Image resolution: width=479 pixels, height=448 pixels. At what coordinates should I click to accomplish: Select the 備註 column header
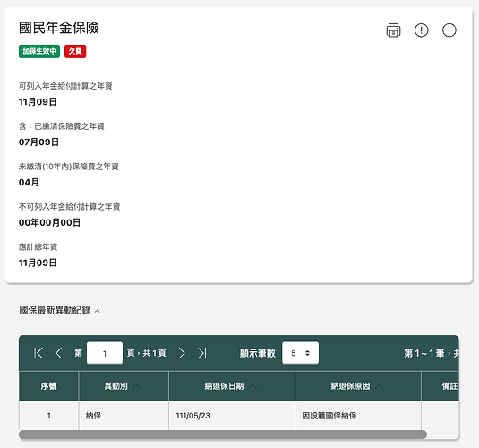[441, 386]
